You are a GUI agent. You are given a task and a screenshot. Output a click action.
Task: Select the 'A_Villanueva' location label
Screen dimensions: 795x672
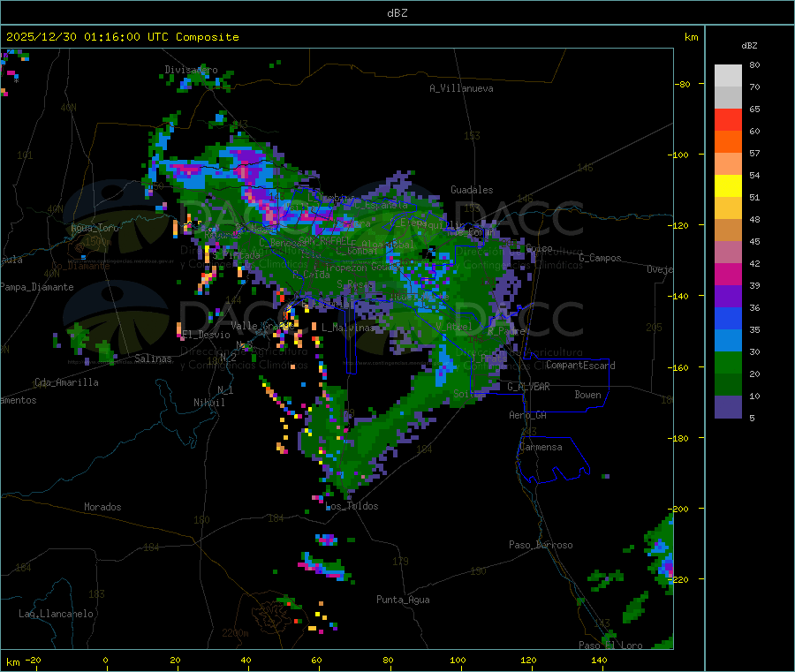point(461,88)
